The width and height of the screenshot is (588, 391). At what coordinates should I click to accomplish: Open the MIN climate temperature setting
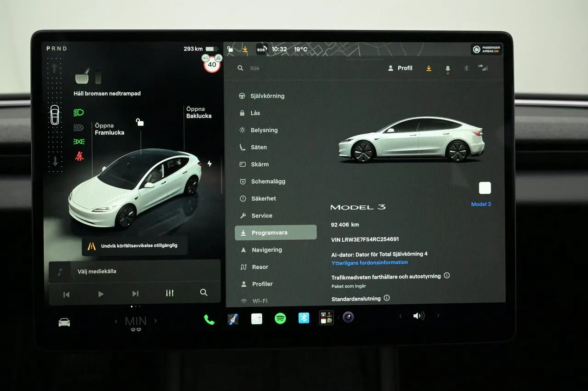click(x=136, y=321)
